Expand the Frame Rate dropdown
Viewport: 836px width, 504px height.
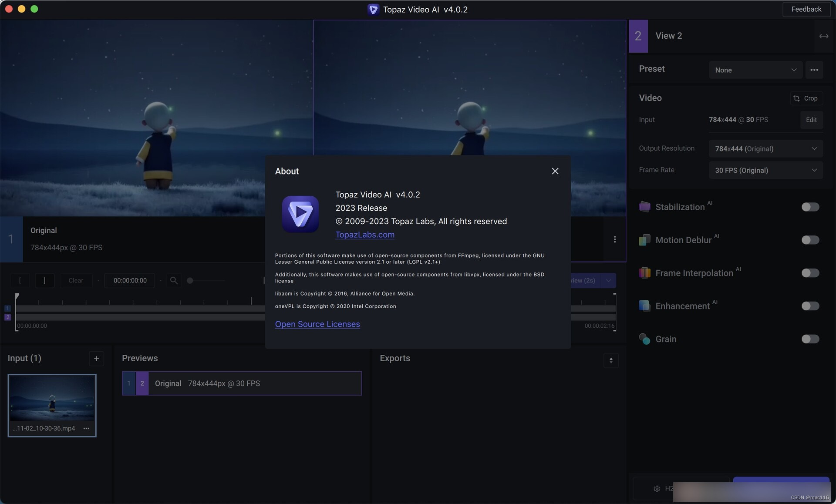[766, 170]
